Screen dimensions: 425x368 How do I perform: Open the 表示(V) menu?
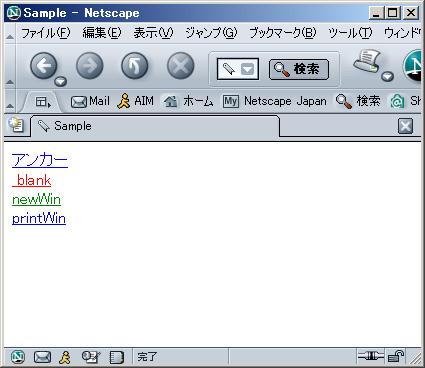[x=153, y=33]
